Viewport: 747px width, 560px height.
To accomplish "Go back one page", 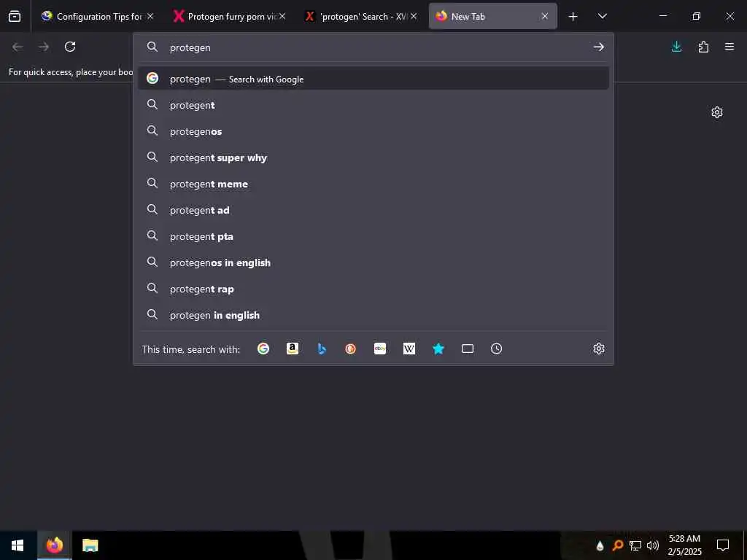I will pyautogui.click(x=18, y=47).
